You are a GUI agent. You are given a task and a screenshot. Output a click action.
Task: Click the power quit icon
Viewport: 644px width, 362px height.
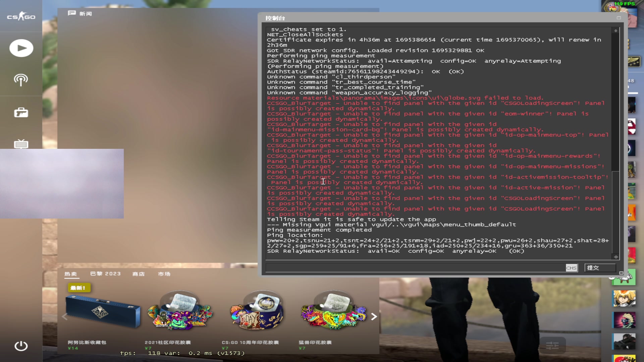[x=21, y=346]
